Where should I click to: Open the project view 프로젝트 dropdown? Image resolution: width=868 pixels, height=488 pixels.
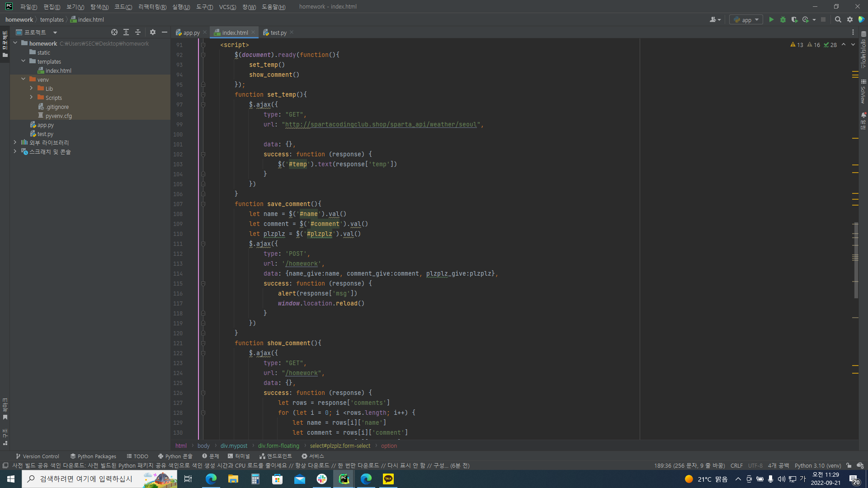click(x=36, y=32)
